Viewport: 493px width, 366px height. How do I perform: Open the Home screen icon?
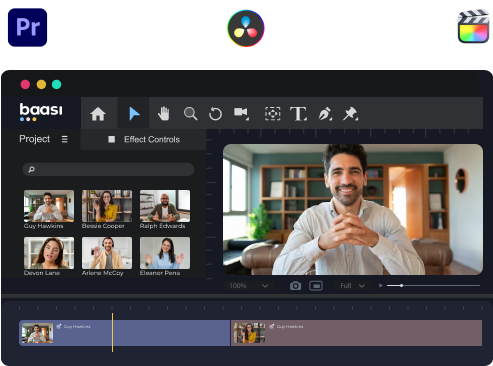point(98,114)
